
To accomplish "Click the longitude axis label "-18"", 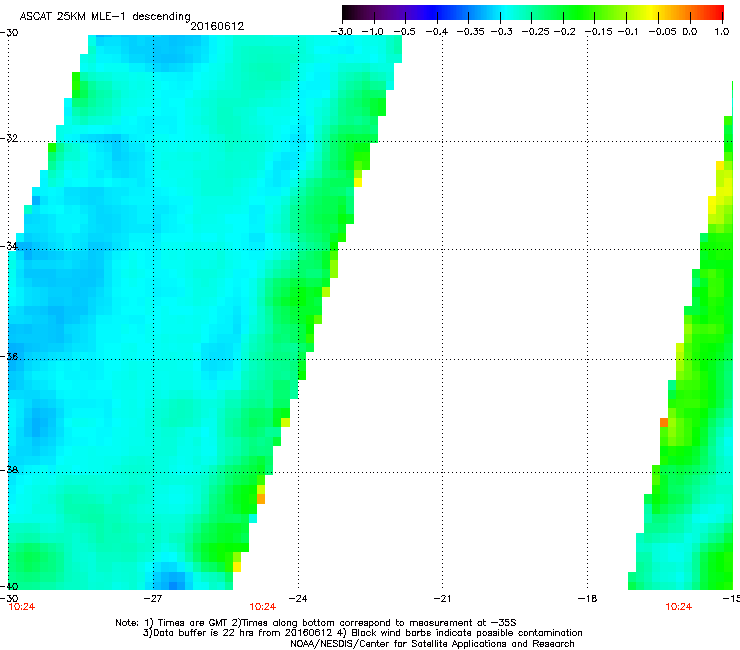I will pos(587,599).
